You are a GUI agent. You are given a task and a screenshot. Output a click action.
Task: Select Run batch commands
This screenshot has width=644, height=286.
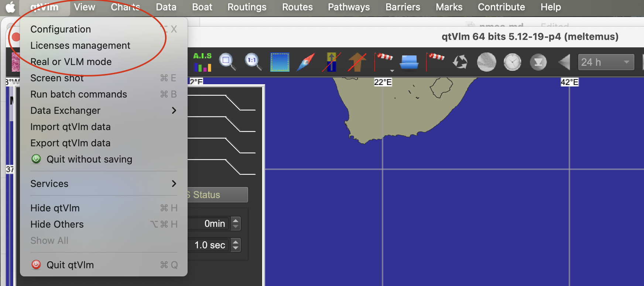click(x=104, y=94)
